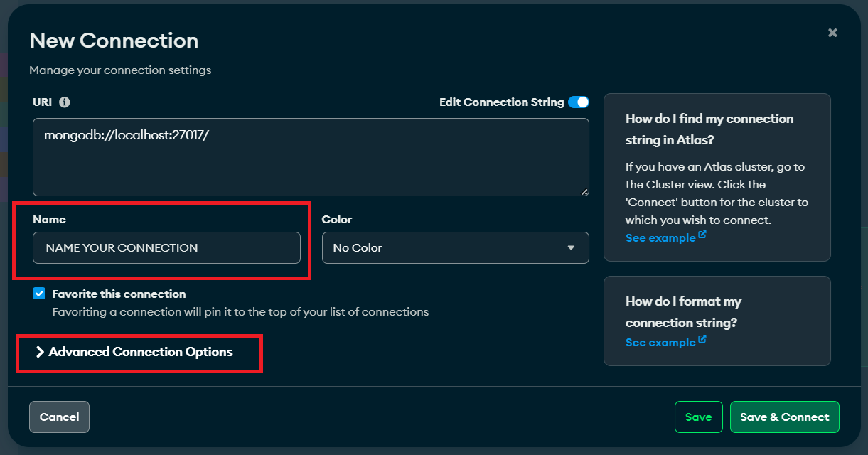Click inside the URI connection string box
This screenshot has height=455, width=868.
(311, 156)
